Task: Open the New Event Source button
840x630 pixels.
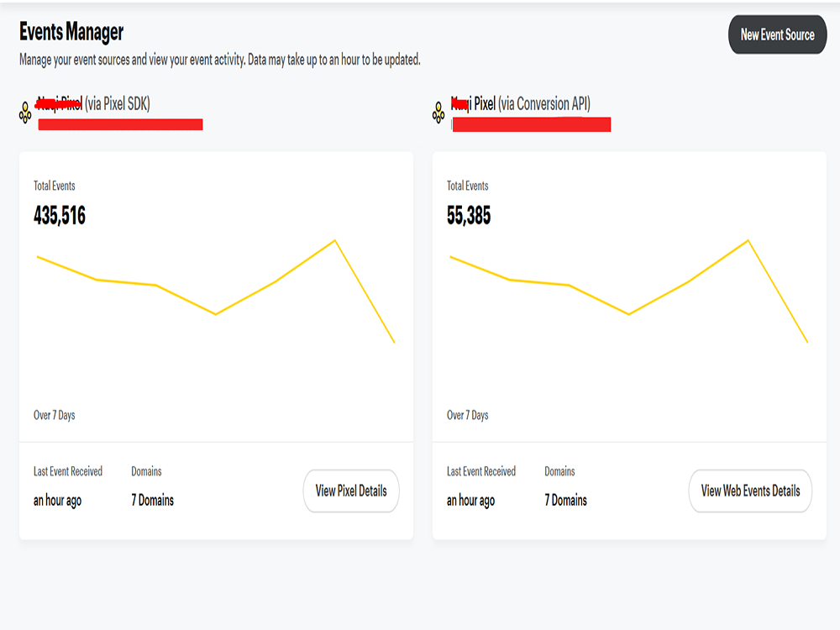Action: (777, 35)
